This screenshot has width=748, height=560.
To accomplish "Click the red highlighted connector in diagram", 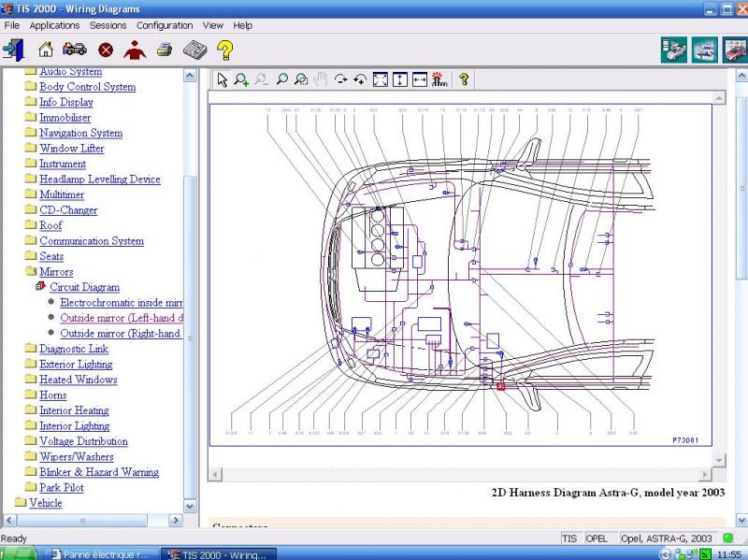I will point(500,386).
